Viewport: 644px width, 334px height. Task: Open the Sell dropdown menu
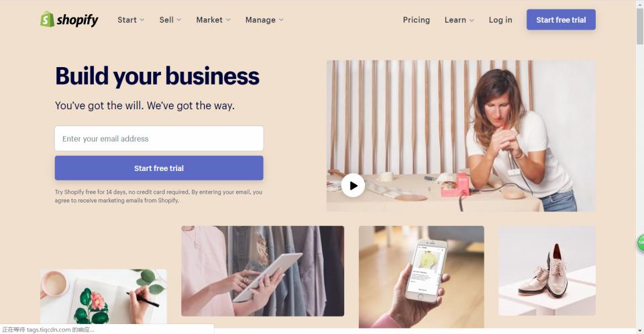pyautogui.click(x=170, y=19)
